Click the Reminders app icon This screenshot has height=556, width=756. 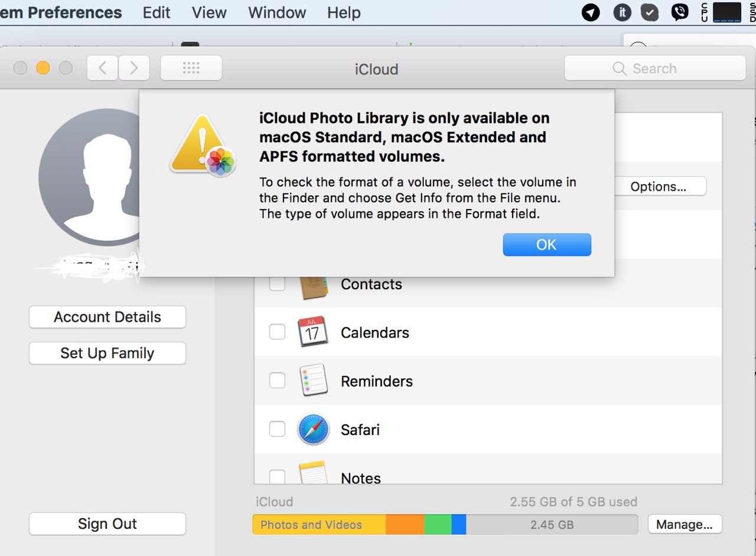(x=312, y=380)
